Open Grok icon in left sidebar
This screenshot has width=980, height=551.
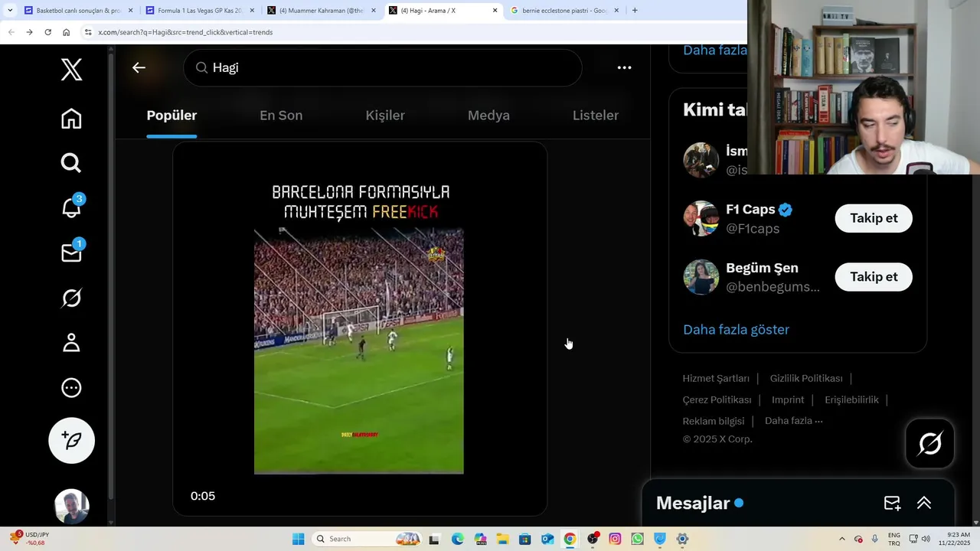(x=71, y=298)
